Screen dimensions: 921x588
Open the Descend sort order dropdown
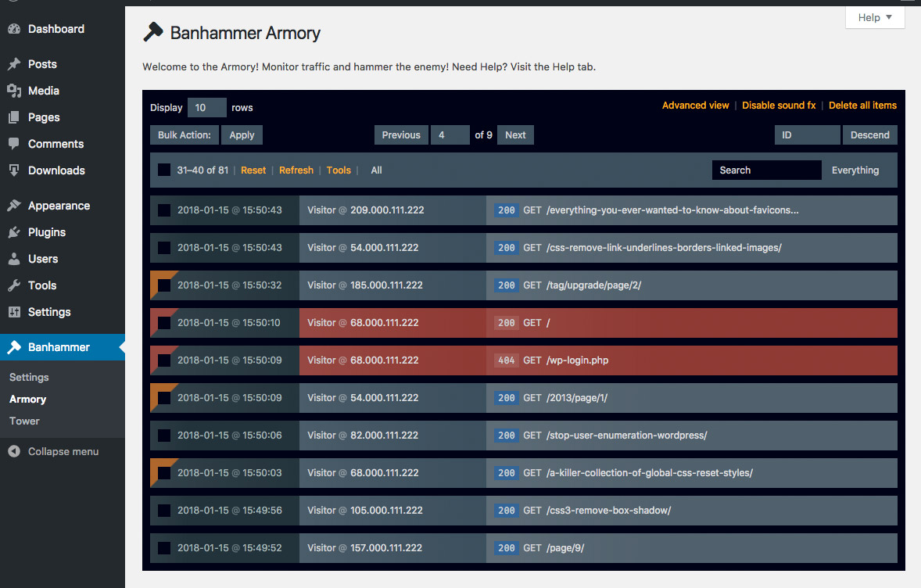870,135
